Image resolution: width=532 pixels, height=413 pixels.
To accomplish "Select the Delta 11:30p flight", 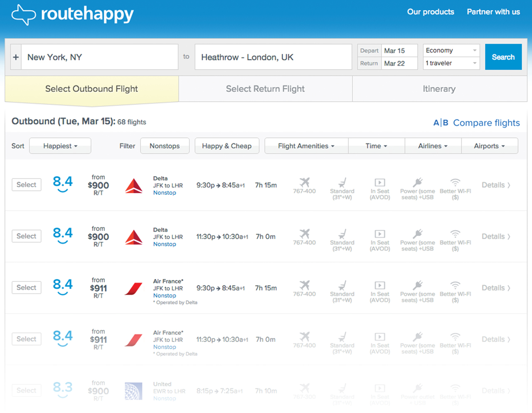I will (26, 236).
